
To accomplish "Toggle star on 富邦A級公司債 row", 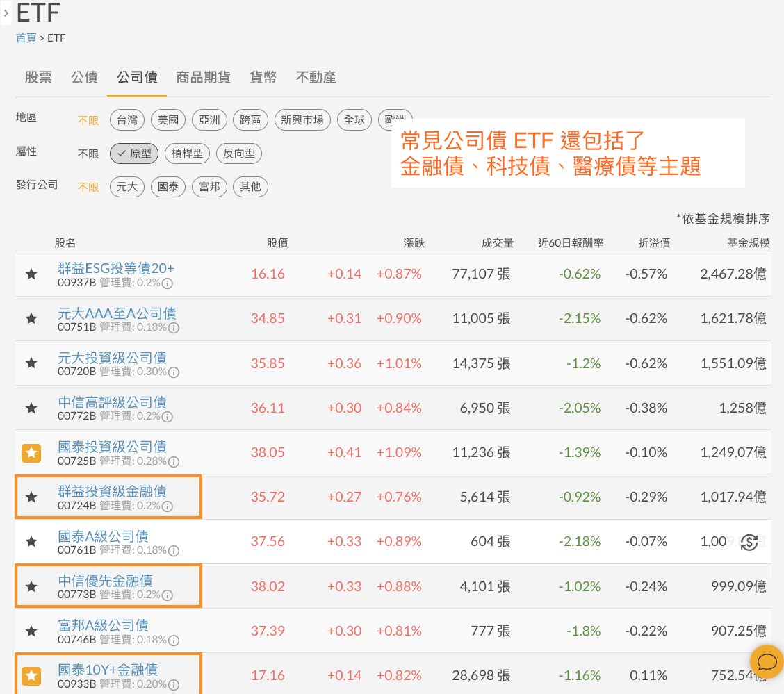I will [31, 631].
